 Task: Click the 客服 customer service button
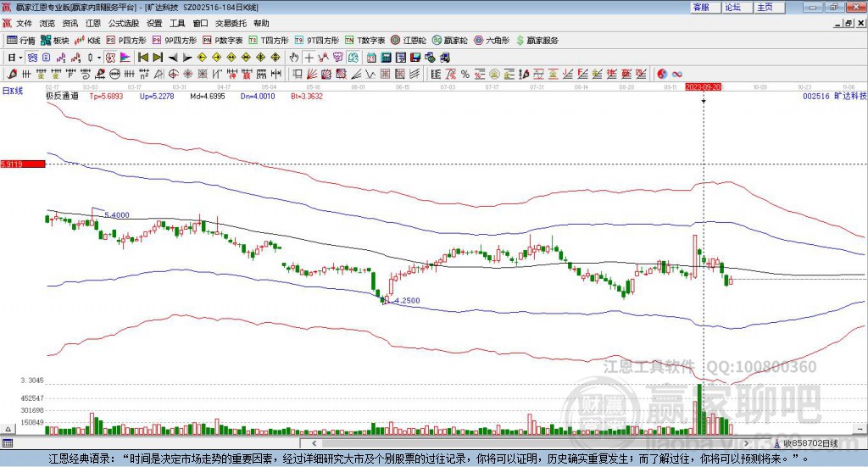pos(704,7)
